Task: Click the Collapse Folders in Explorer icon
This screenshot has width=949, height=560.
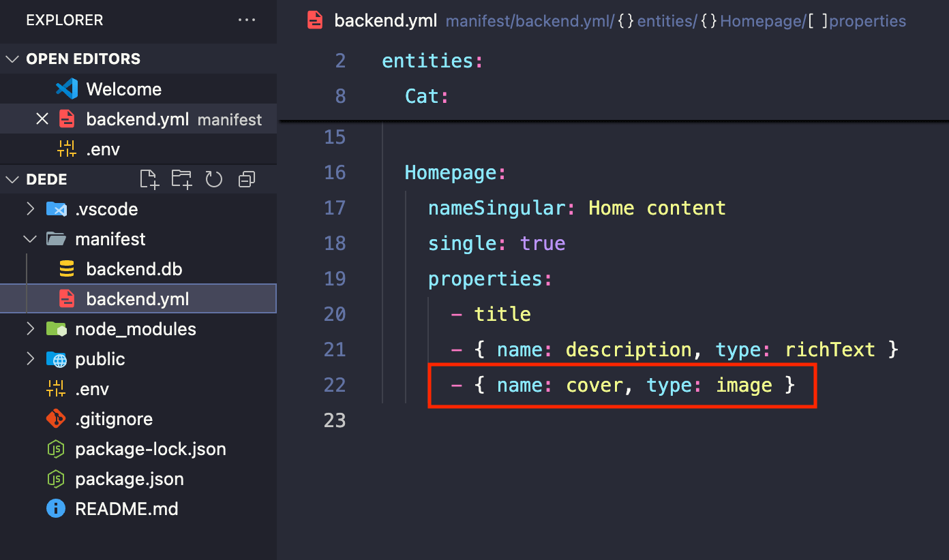Action: 246,178
